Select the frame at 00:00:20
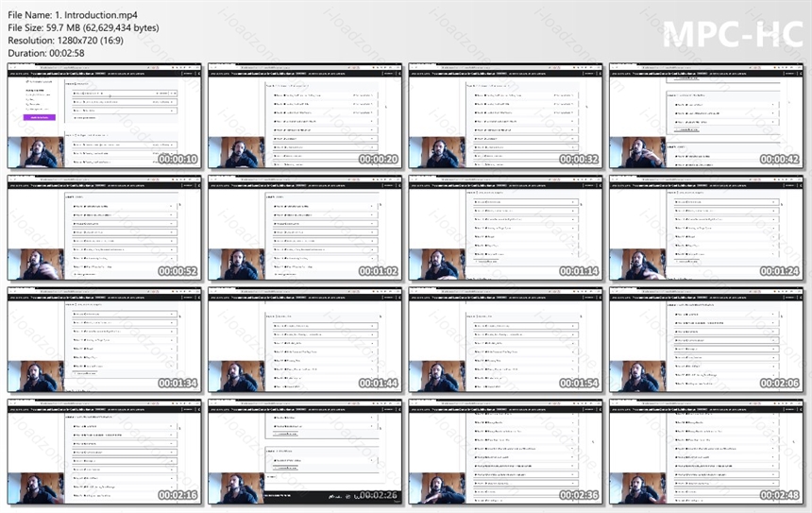This screenshot has height=513, width=812. [305, 116]
